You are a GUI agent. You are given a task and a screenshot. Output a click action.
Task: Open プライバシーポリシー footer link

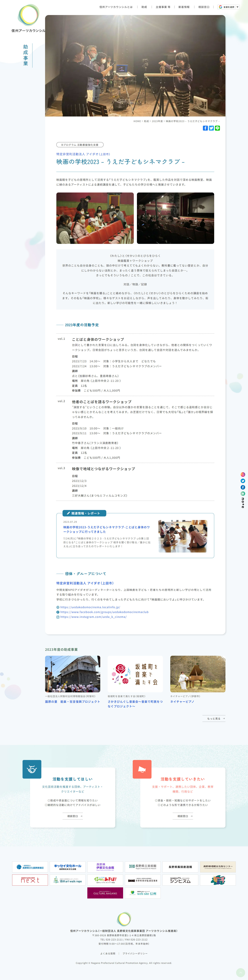[x=135, y=953]
